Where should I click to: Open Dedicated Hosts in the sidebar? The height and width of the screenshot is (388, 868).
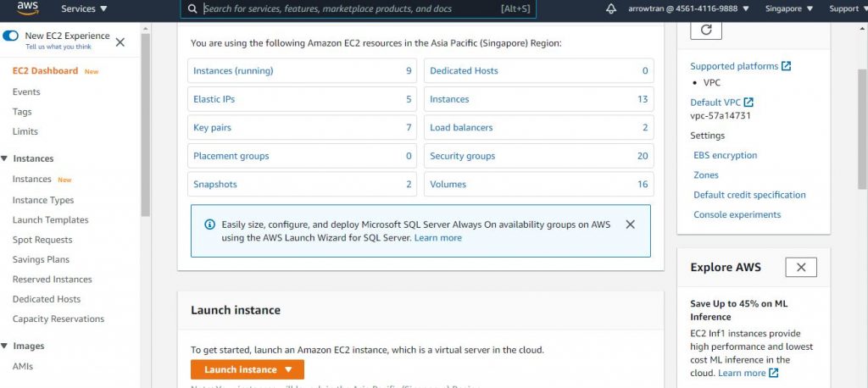coord(47,299)
